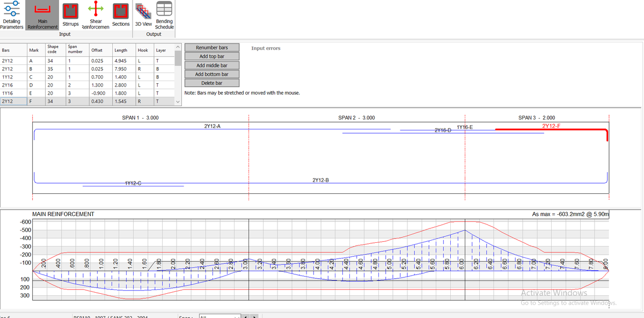Click the Span number column header
This screenshot has height=318, width=644.
pyautogui.click(x=78, y=50)
